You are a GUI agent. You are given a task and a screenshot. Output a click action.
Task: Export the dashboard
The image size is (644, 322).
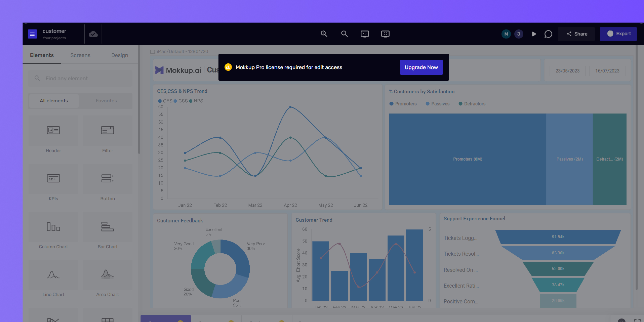point(618,34)
